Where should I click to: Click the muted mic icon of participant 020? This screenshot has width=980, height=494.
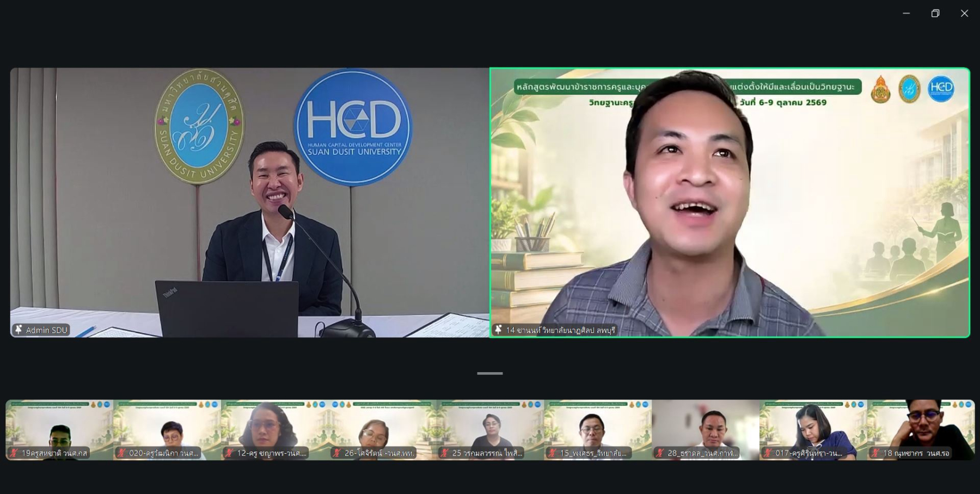coord(121,453)
